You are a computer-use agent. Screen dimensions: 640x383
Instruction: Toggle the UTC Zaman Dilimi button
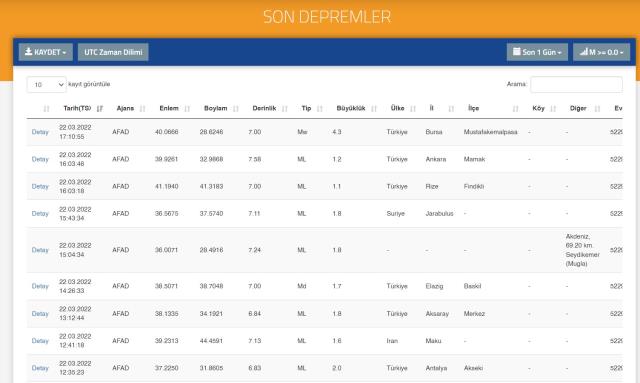point(113,52)
